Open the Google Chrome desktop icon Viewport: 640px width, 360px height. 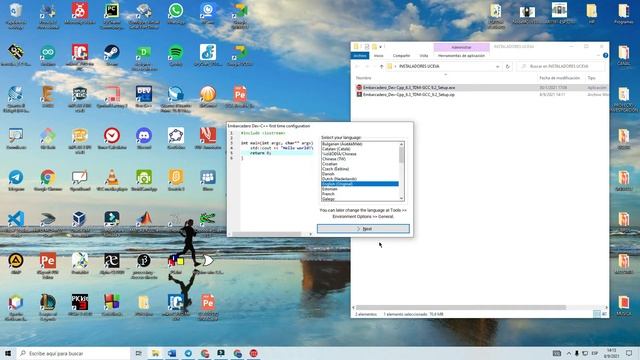48,180
